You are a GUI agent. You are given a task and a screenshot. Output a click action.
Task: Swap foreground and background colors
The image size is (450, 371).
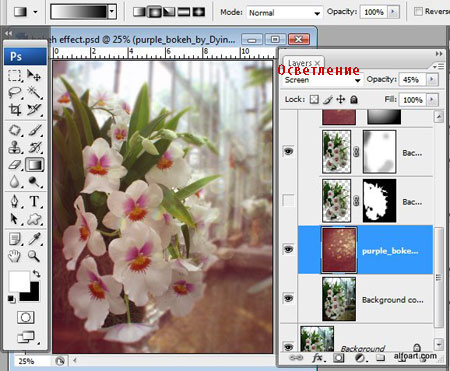point(36,274)
